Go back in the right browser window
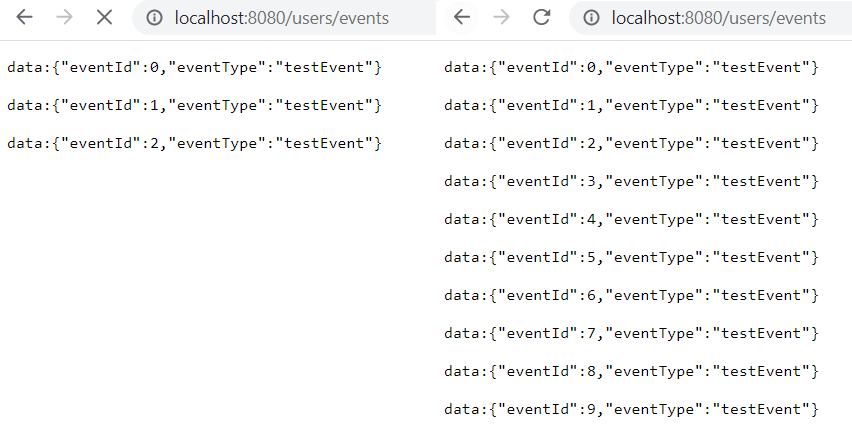 462,17
